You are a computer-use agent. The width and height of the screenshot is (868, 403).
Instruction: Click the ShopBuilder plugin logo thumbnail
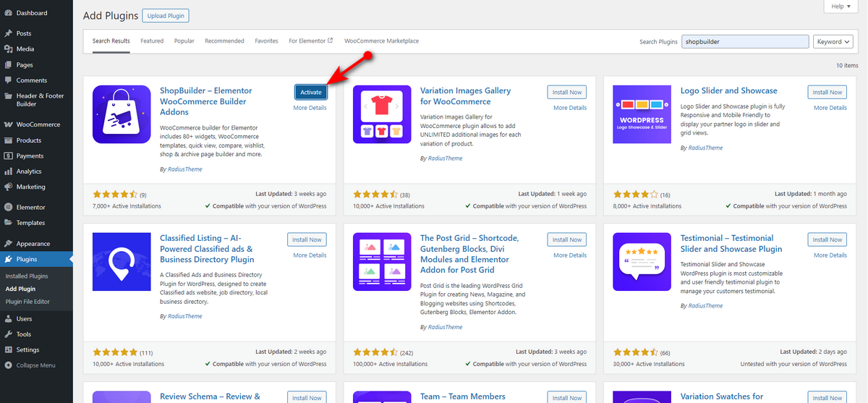[122, 114]
